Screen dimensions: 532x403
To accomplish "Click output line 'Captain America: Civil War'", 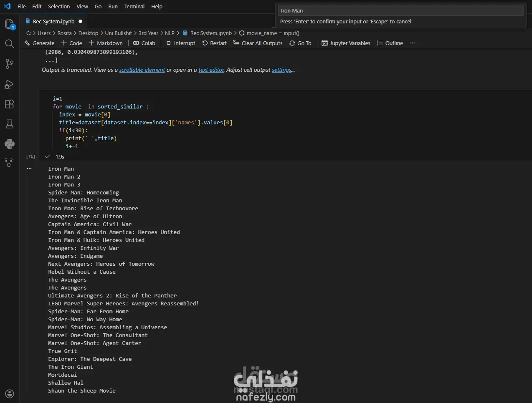I will click(x=90, y=224).
